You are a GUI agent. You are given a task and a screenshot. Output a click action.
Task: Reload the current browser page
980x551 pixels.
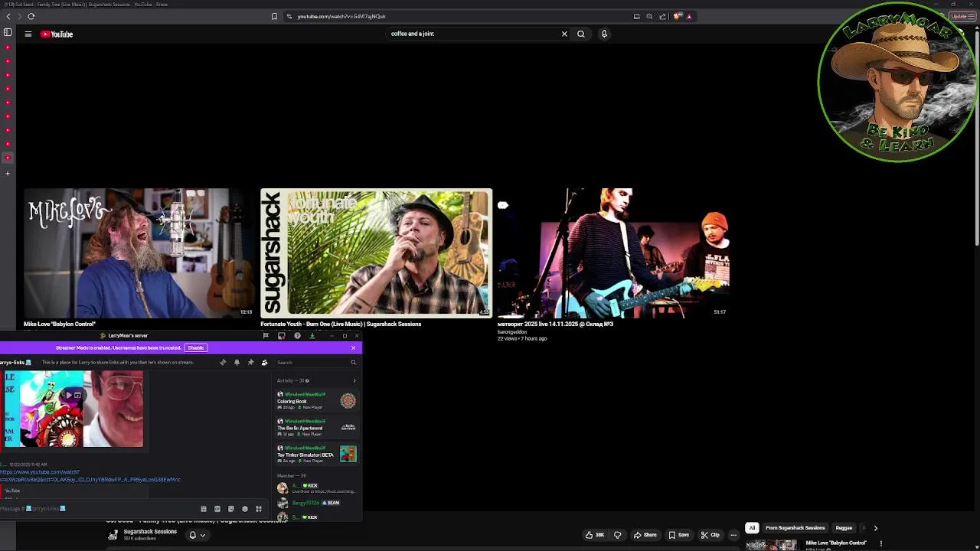pos(31,16)
